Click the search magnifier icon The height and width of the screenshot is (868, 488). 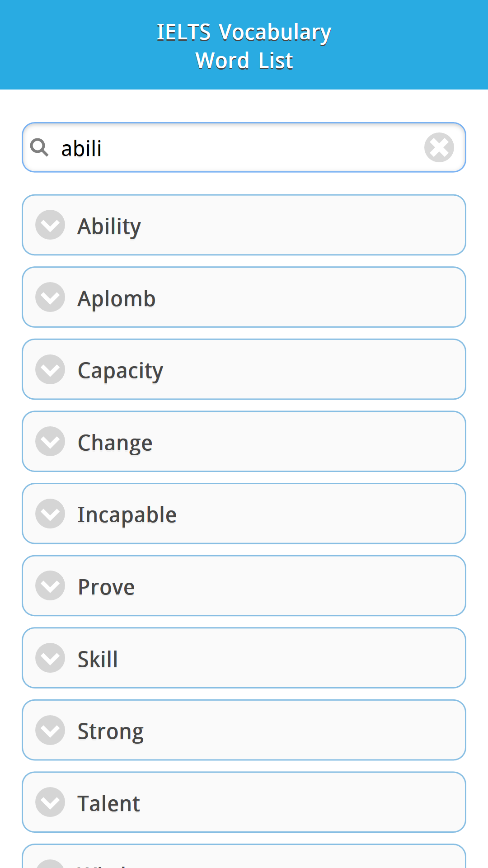point(39,147)
